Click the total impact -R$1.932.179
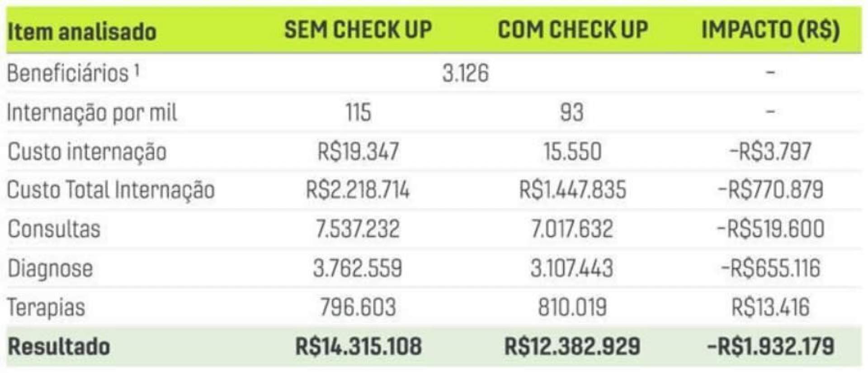868x373 pixels. click(x=770, y=347)
